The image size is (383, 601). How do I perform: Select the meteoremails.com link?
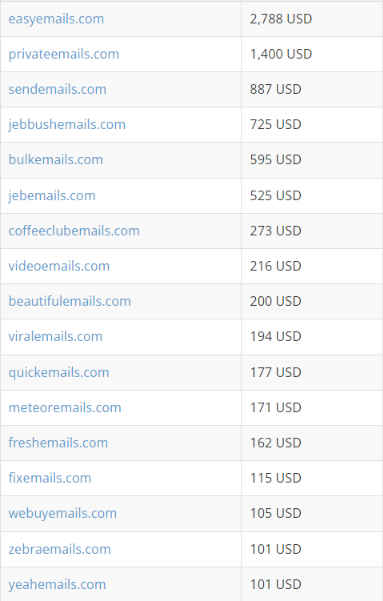pyautogui.click(x=65, y=407)
